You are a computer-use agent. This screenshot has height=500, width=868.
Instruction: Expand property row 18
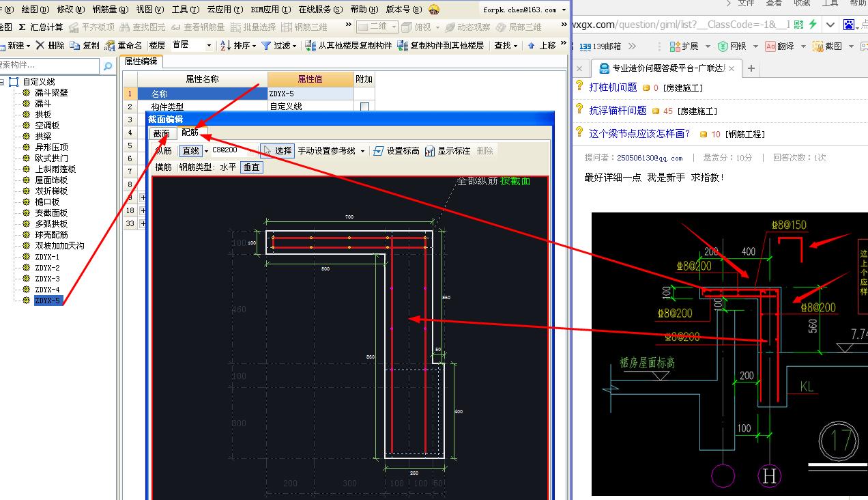pos(143,211)
